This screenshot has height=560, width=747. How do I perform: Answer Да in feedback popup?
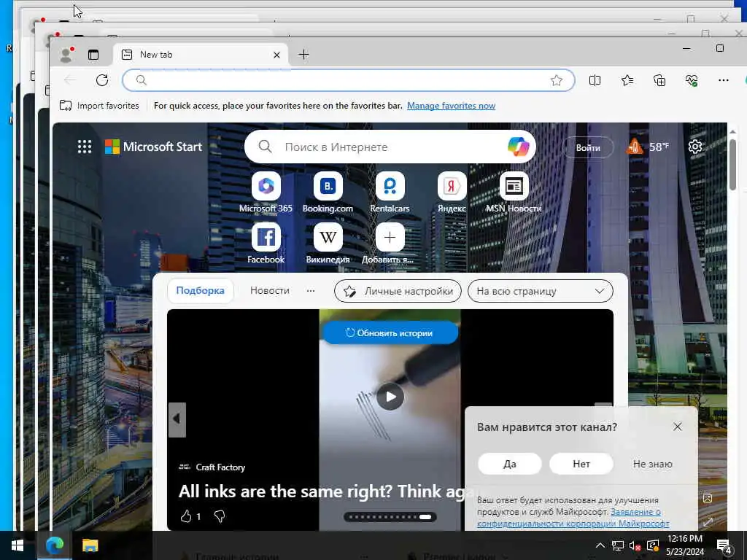coord(510,464)
